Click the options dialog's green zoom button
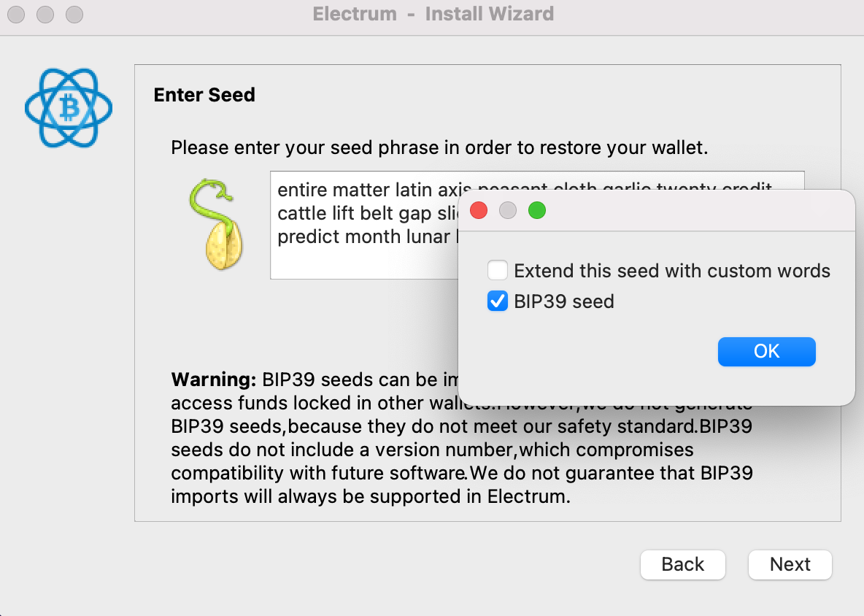The image size is (864, 616). [x=537, y=210]
